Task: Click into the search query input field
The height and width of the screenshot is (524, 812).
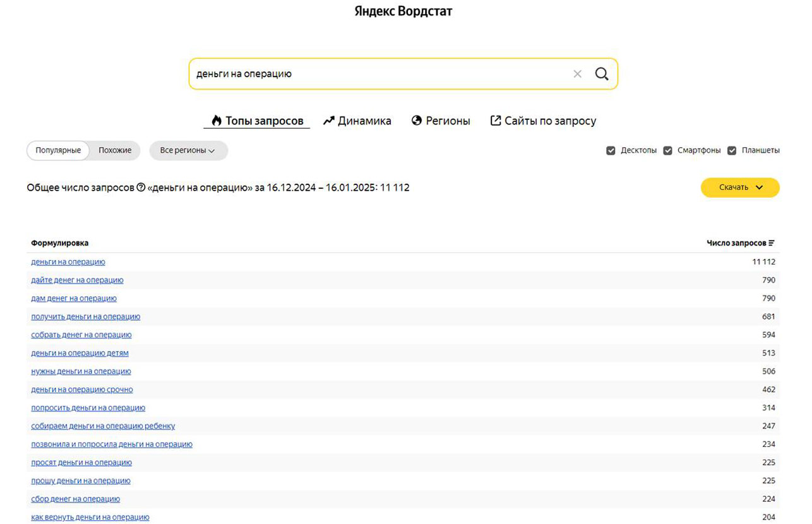Action: (379, 74)
